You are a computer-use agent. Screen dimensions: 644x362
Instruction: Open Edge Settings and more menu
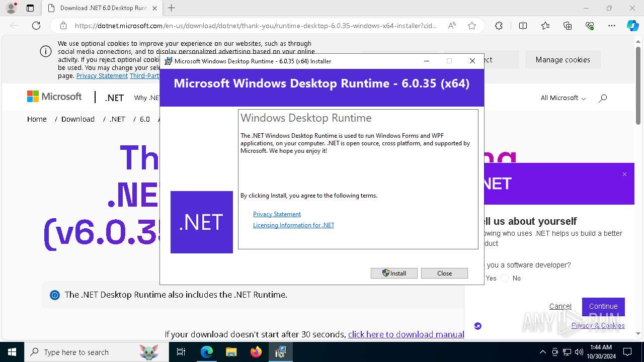[x=612, y=26]
